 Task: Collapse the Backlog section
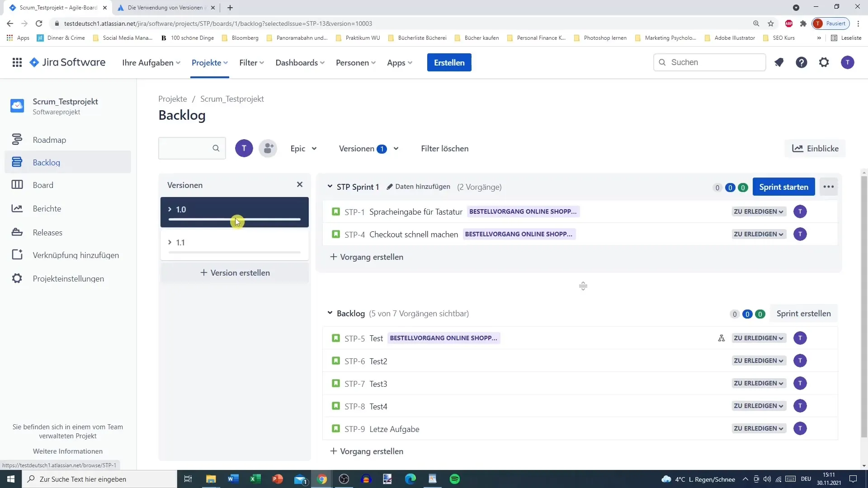point(330,313)
